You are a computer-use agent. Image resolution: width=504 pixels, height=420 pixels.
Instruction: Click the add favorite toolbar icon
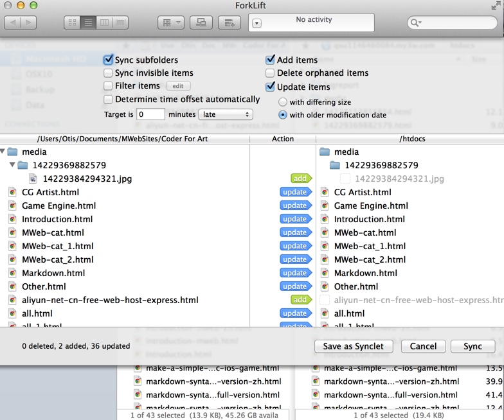[x=230, y=22]
